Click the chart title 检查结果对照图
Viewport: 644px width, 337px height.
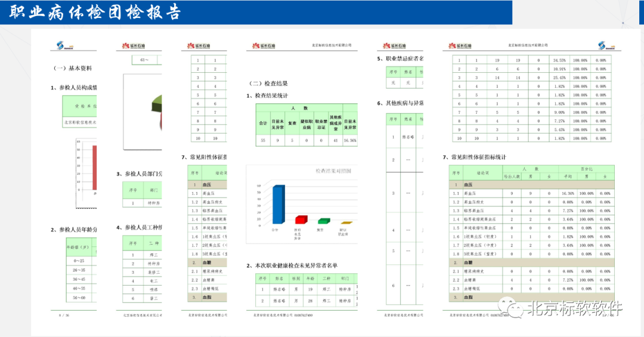click(333, 171)
